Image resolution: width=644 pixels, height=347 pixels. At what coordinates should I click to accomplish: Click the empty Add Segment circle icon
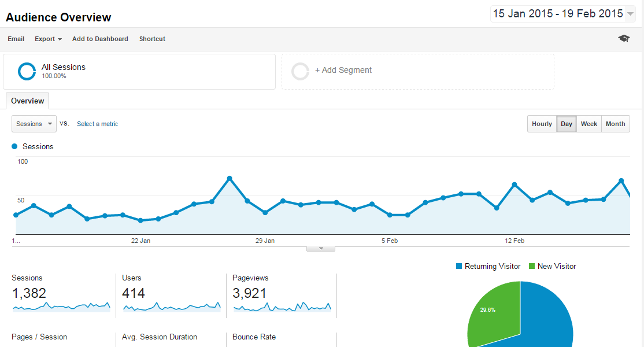point(300,72)
